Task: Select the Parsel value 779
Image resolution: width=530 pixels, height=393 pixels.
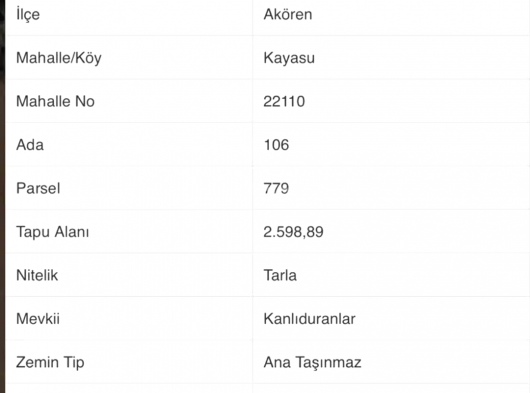Action: point(276,188)
